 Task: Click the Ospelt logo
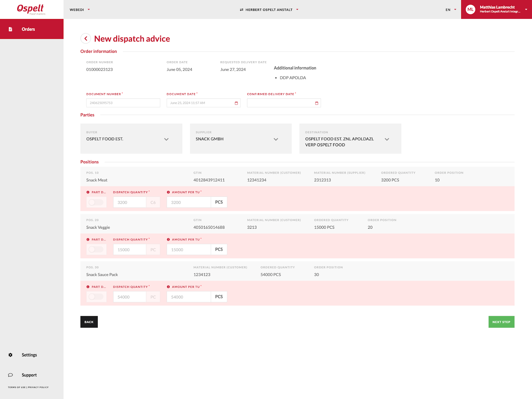[x=31, y=9]
